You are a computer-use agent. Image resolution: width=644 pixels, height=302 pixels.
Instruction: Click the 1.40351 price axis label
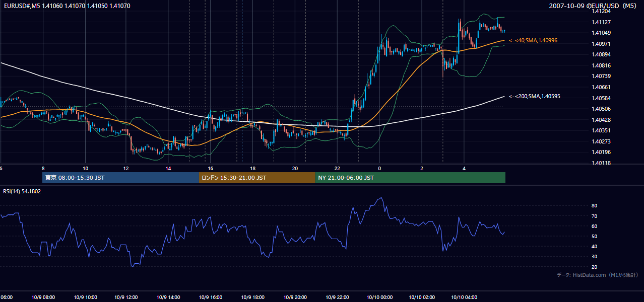pyautogui.click(x=601, y=130)
